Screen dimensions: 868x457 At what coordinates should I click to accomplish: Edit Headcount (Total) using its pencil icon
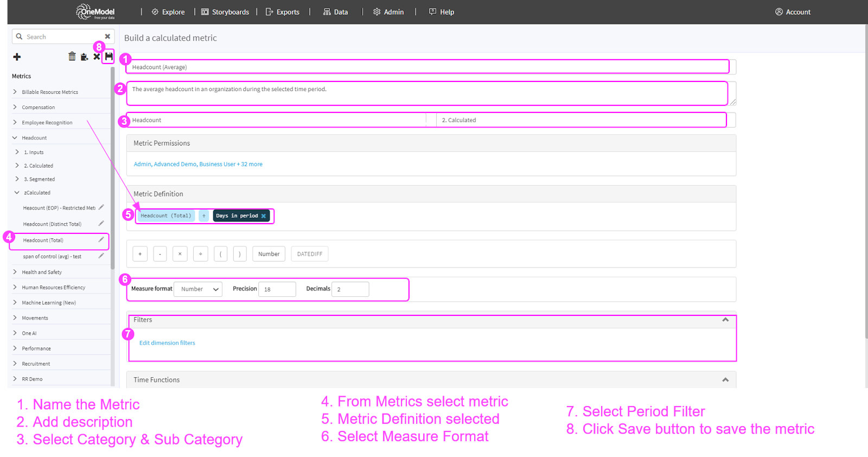(x=101, y=239)
